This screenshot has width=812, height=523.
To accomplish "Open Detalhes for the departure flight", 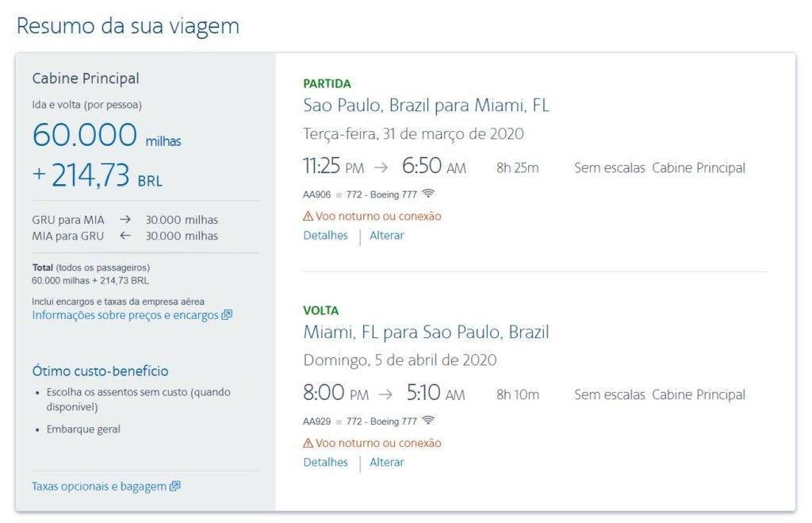I will 325,236.
